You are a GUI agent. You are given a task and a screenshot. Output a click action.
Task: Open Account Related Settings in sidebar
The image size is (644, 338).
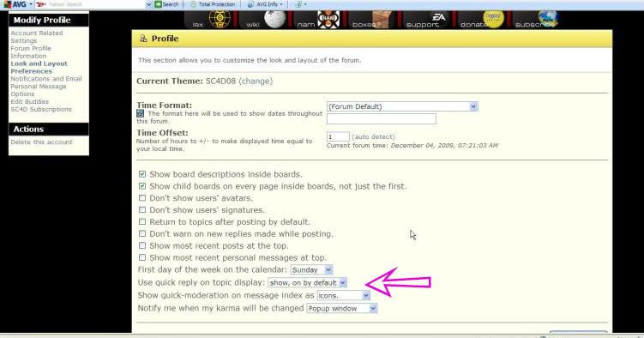pyautogui.click(x=37, y=37)
